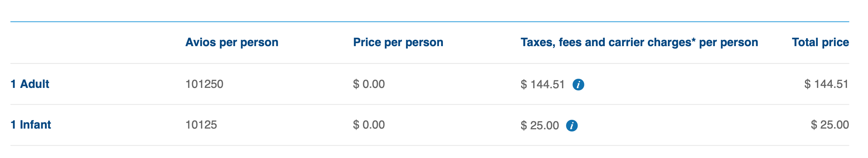Click the infant total price of $ 25.00
This screenshot has height=158, width=868.
click(x=830, y=125)
